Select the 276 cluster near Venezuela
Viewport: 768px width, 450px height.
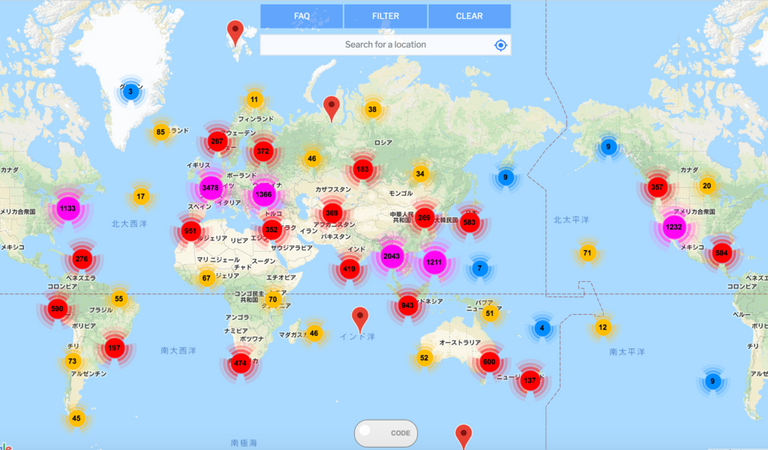[82, 259]
